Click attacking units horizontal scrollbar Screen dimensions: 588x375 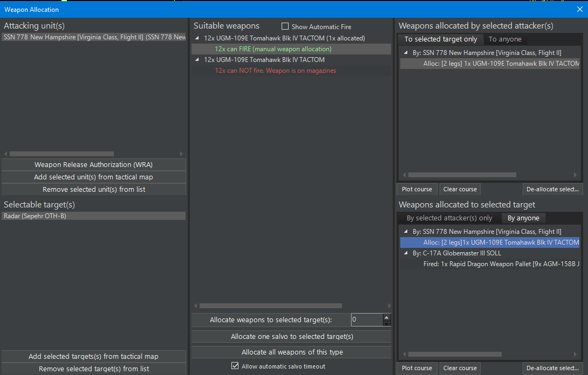point(62,154)
